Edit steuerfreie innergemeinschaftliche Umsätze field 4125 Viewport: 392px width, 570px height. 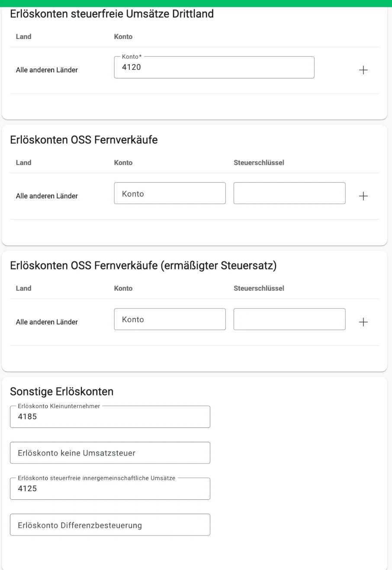(110, 489)
